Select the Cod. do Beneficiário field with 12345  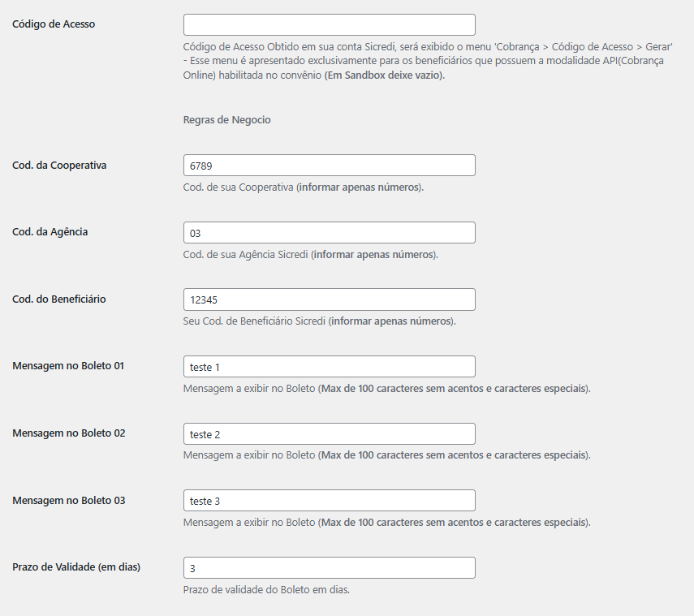pyautogui.click(x=329, y=299)
